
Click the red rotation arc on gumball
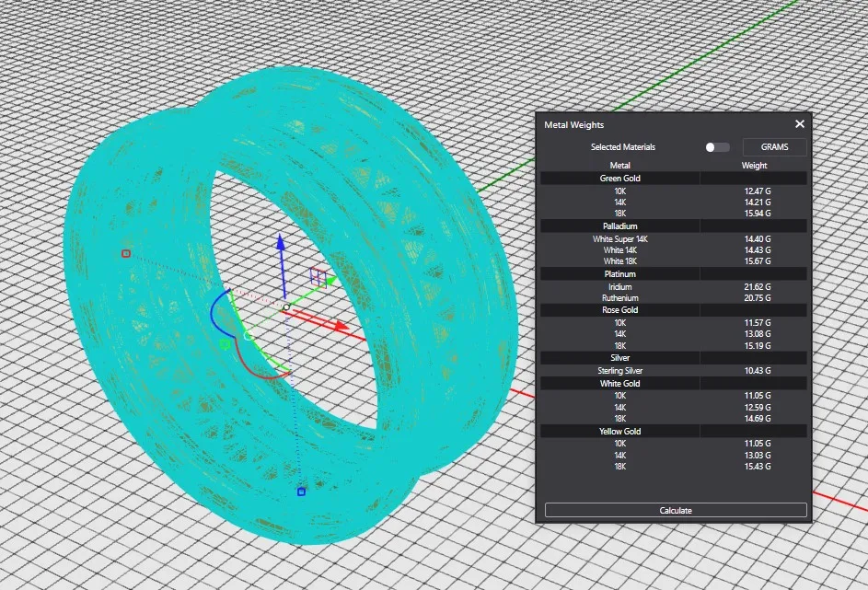262,372
